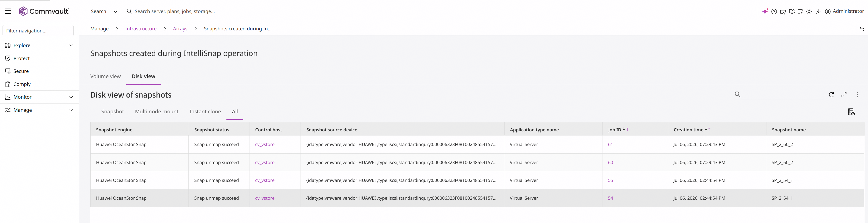
Task: Click the Creation time column header label
Action: click(688, 130)
